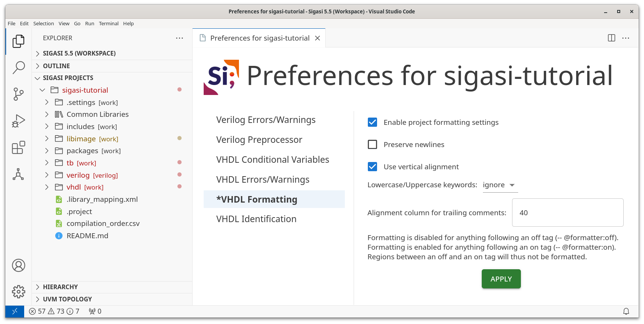This screenshot has height=324, width=644.
Task: Open the Go menu
Action: click(77, 23)
